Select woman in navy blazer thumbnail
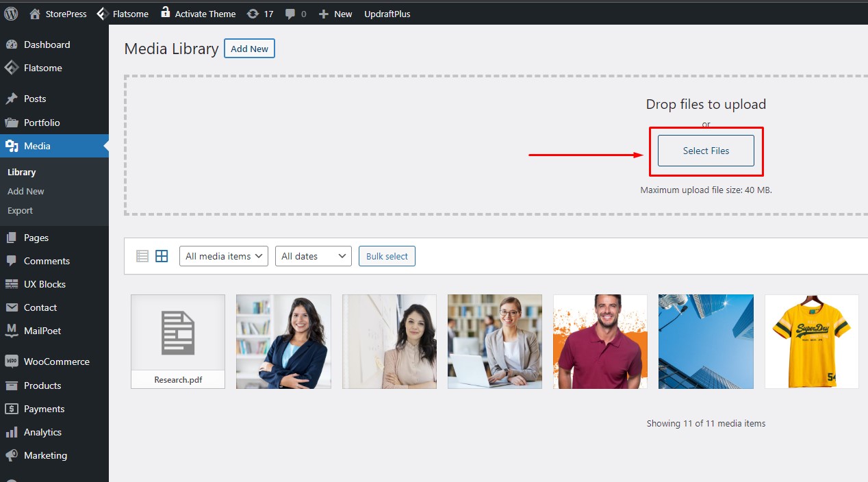 (283, 342)
